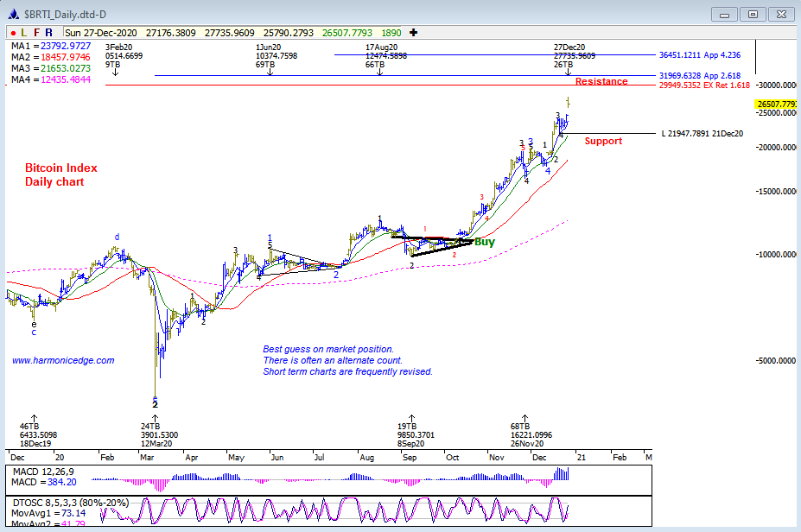Screen dimensions: 801x532
Task: Click the 1Jun20 69TB time annotation
Action: click(x=277, y=56)
